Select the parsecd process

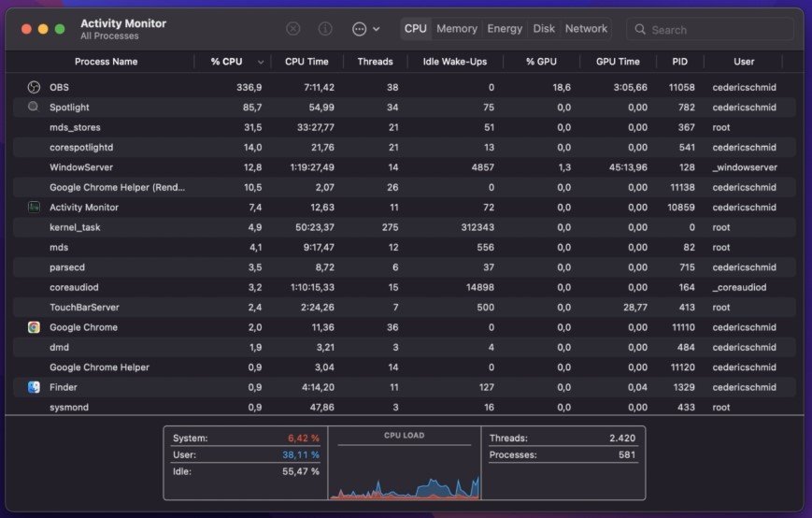(x=67, y=267)
